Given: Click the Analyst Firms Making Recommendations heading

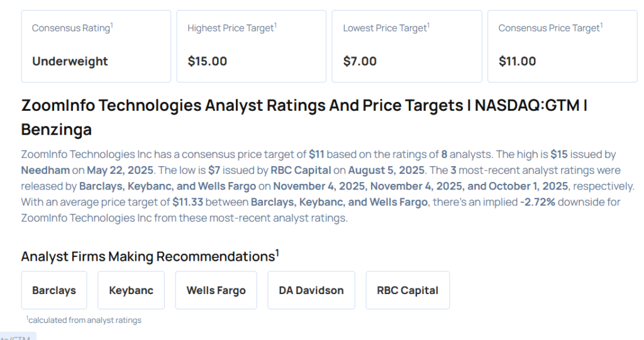Looking at the screenshot, I should 150,256.
